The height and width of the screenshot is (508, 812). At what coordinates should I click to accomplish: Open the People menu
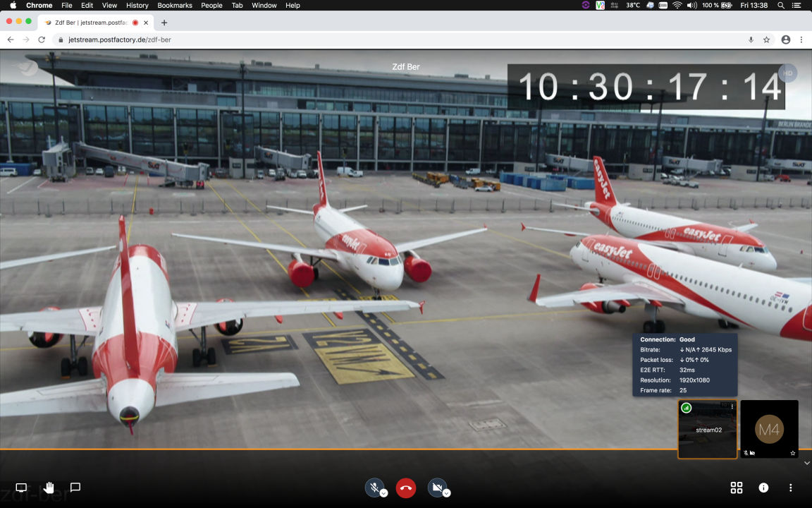pos(211,5)
